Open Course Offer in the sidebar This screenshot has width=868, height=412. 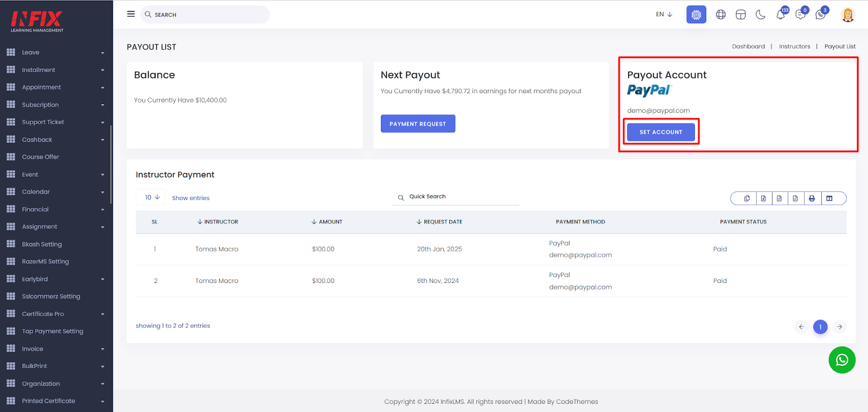pyautogui.click(x=41, y=157)
